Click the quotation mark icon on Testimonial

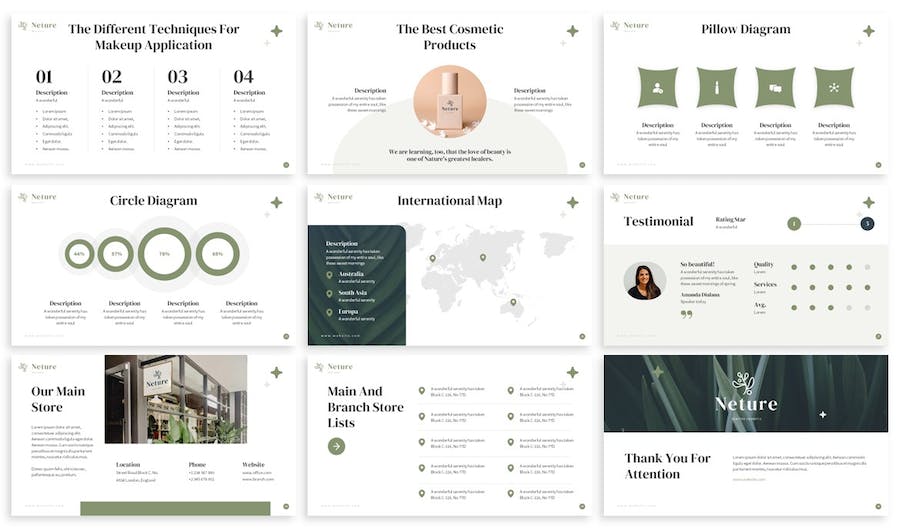pyautogui.click(x=686, y=315)
